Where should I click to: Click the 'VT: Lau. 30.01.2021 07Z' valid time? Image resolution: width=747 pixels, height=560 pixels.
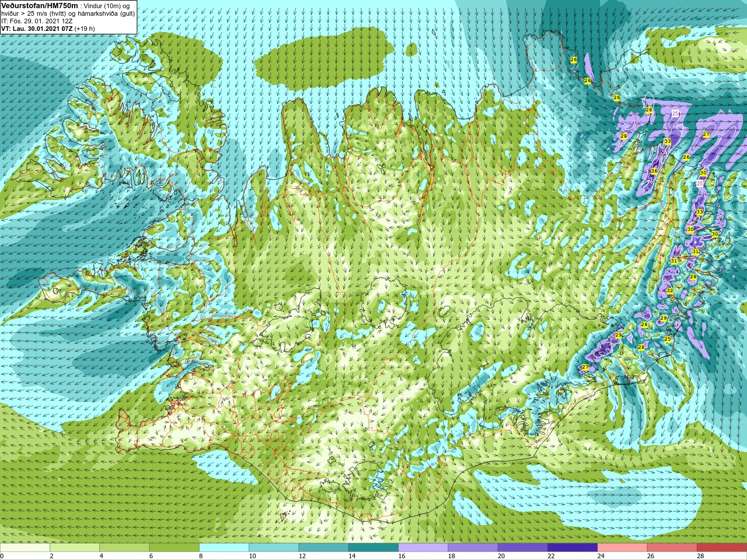click(37, 29)
